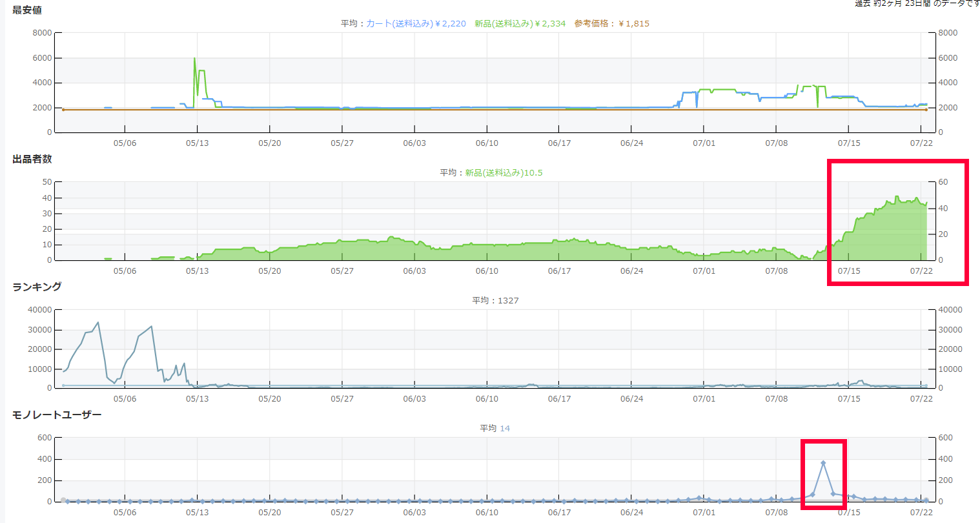Click the second ranking peak near 31000

(x=152, y=327)
